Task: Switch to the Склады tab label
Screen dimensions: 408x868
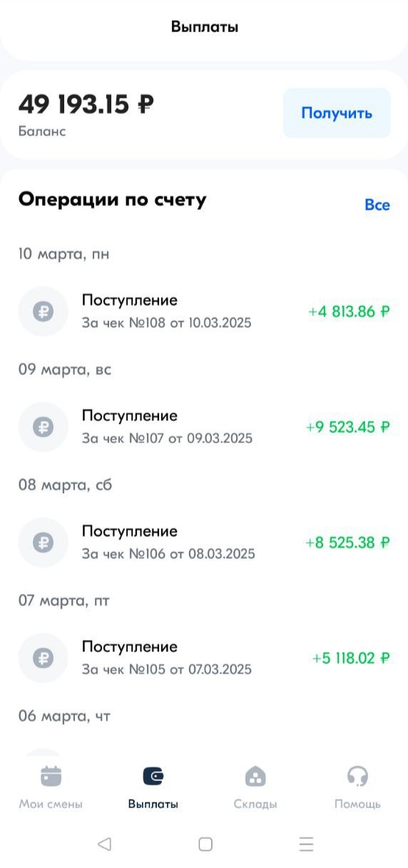Action: pyautogui.click(x=255, y=804)
